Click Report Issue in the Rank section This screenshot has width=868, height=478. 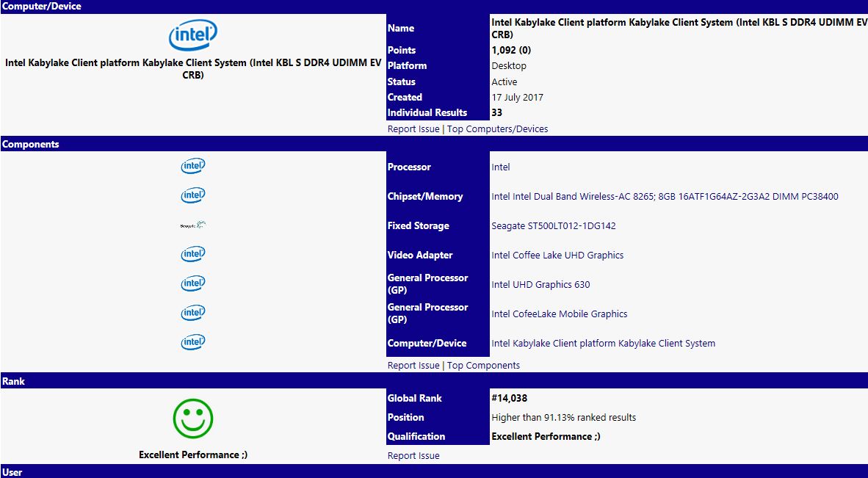coord(413,455)
